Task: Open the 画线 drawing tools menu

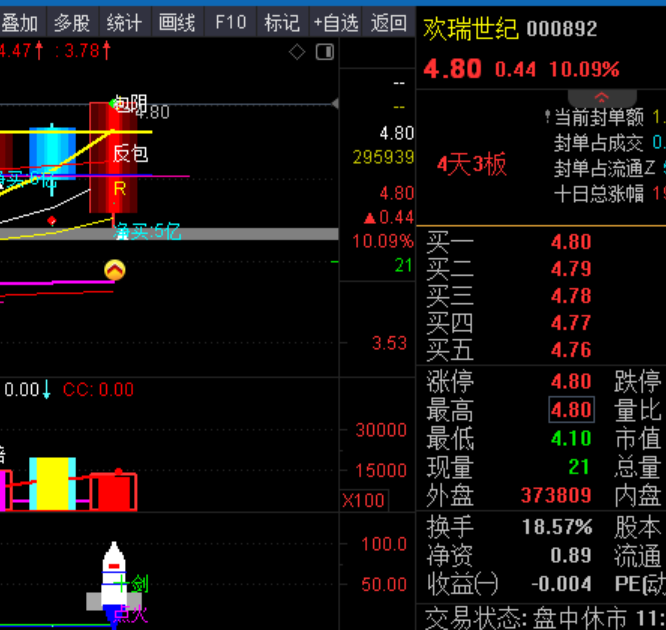Action: coord(178,22)
